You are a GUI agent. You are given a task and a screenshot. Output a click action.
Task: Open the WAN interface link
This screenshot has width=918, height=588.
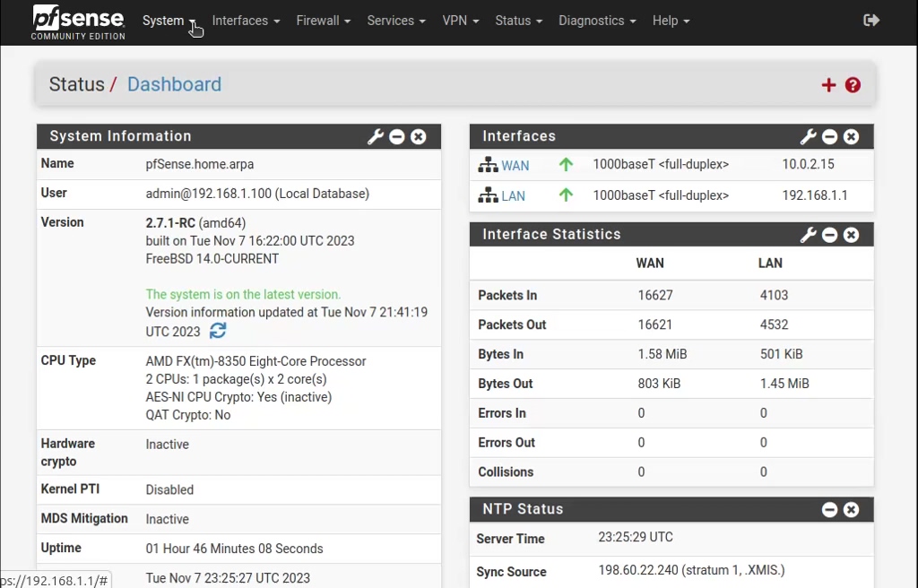[514, 165]
